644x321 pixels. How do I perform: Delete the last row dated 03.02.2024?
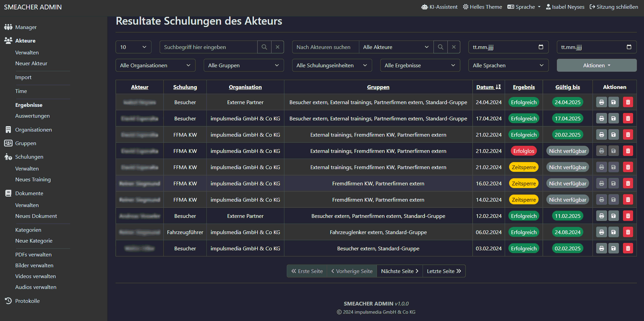(628, 249)
